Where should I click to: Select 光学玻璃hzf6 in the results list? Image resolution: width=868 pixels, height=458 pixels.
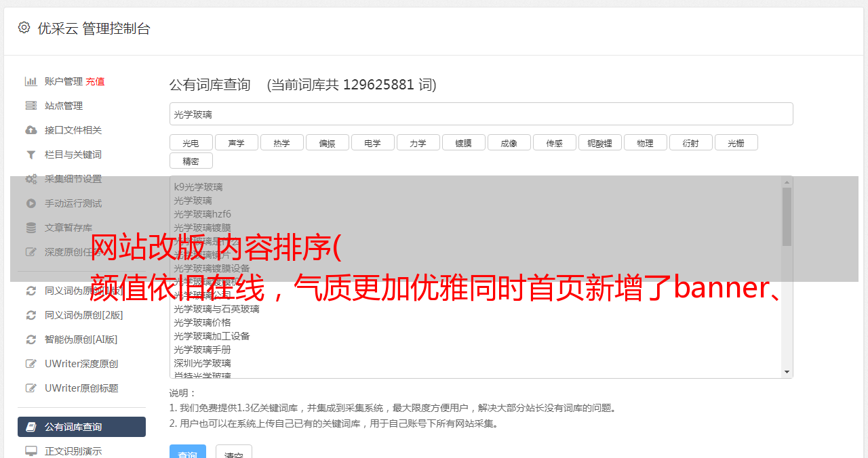(x=202, y=214)
